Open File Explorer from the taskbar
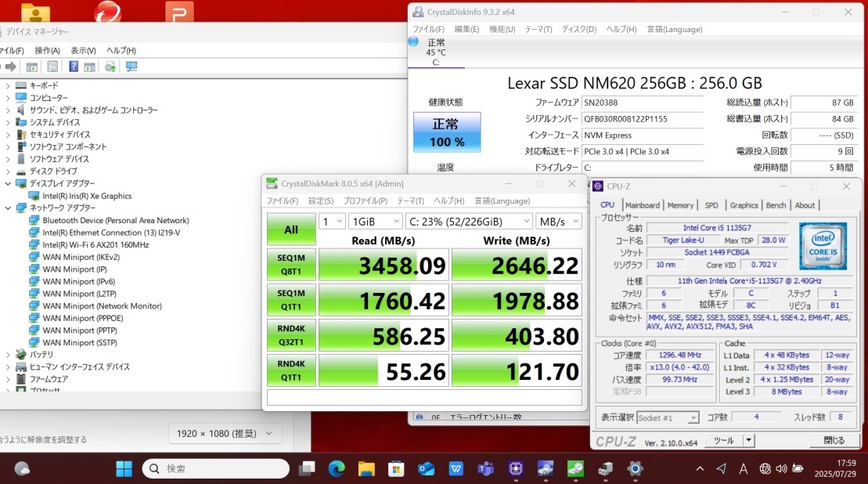 click(x=366, y=468)
